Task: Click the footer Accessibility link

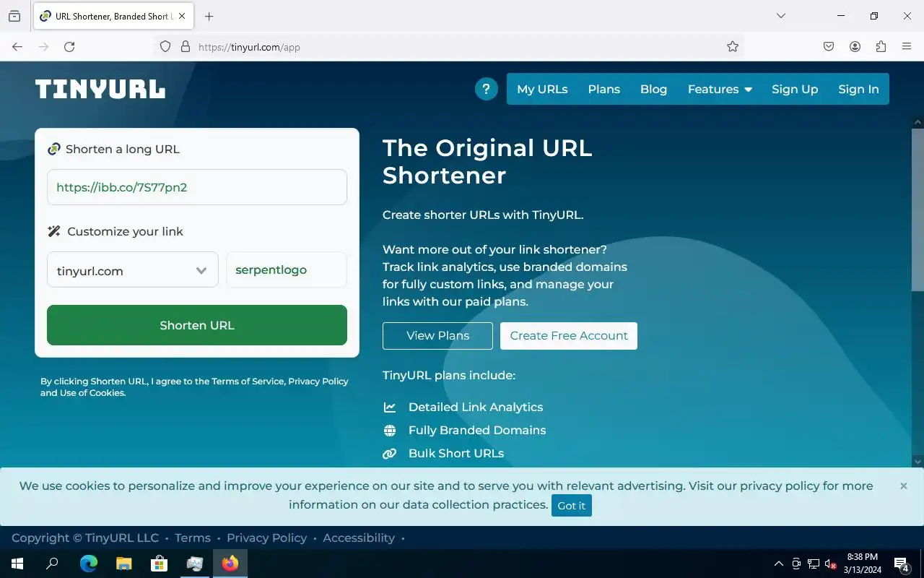Action: pyautogui.click(x=359, y=538)
